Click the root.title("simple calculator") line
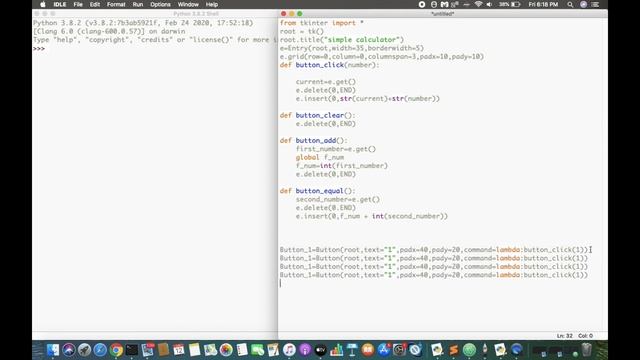The image size is (640, 360). point(342,40)
